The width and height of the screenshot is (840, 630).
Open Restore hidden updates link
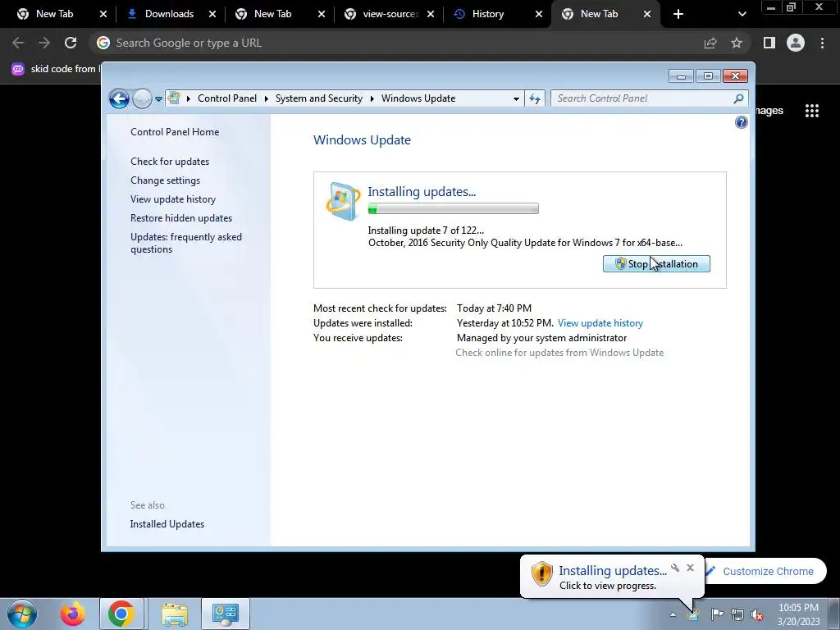point(181,218)
